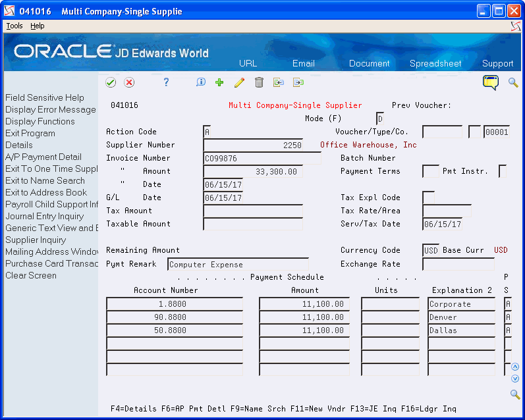Click the 11,100.00 amount beside Corporate
This screenshot has height=420, width=525.
pyautogui.click(x=304, y=304)
